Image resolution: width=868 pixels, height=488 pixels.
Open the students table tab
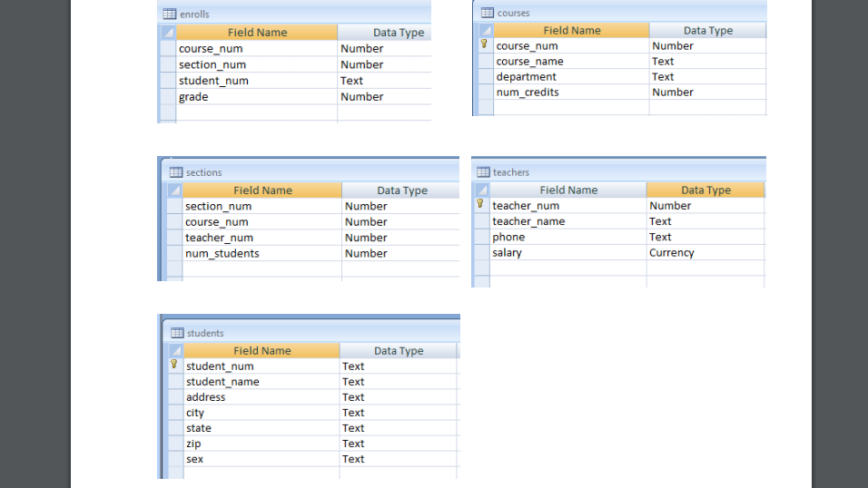(x=205, y=333)
